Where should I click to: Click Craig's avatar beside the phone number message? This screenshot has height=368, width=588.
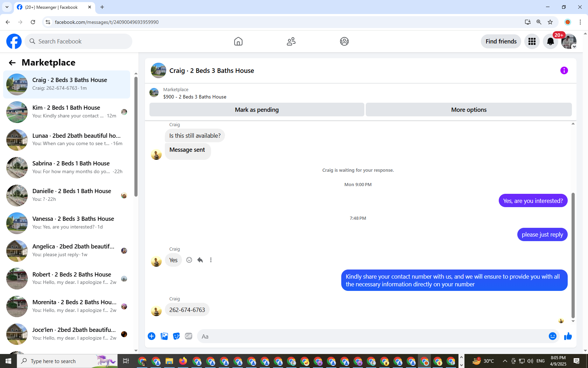pos(156,311)
